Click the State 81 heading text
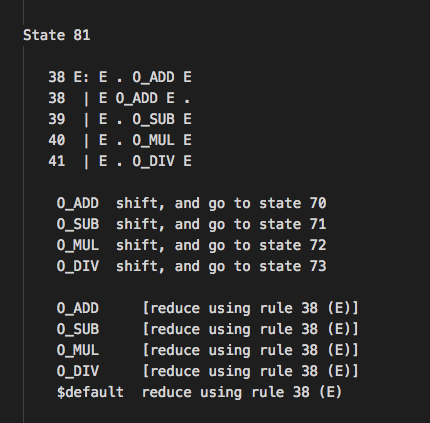430x423 pixels. tap(57, 35)
